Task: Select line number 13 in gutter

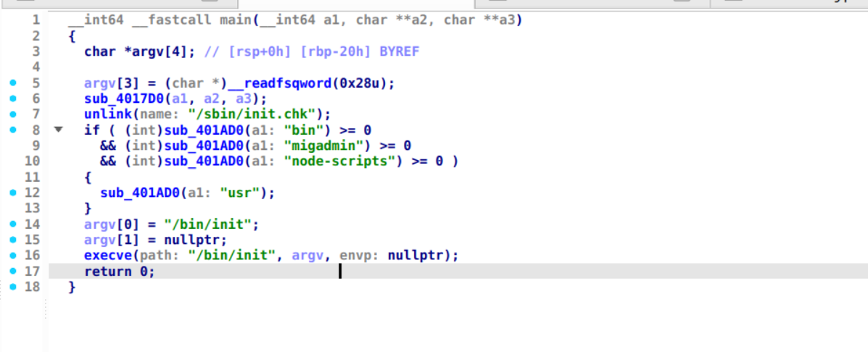Action: point(33,209)
